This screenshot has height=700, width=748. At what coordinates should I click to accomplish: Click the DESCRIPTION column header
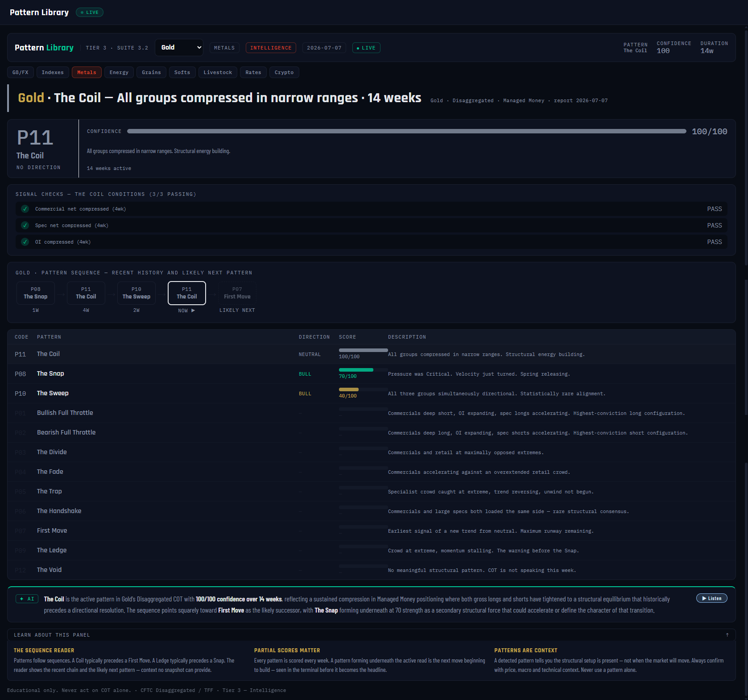click(x=407, y=337)
